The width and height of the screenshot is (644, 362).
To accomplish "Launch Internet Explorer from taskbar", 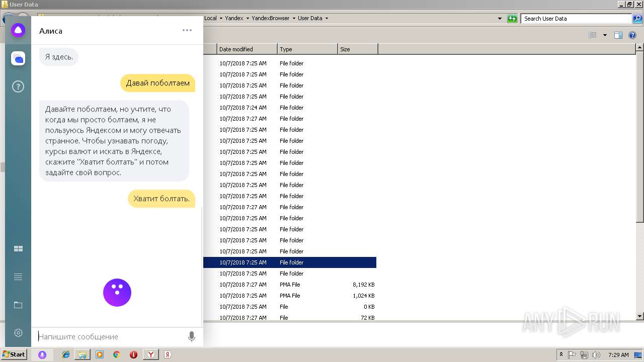I will pyautogui.click(x=66, y=354).
